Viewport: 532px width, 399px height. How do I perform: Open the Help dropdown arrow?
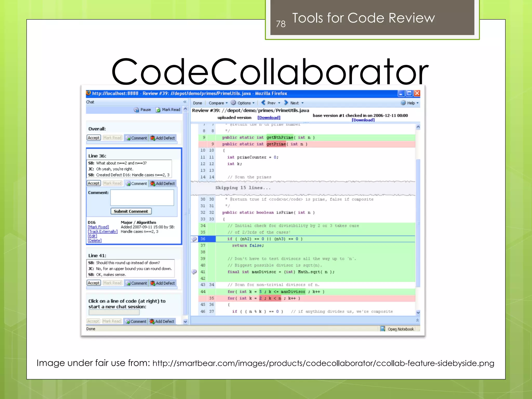click(x=417, y=103)
